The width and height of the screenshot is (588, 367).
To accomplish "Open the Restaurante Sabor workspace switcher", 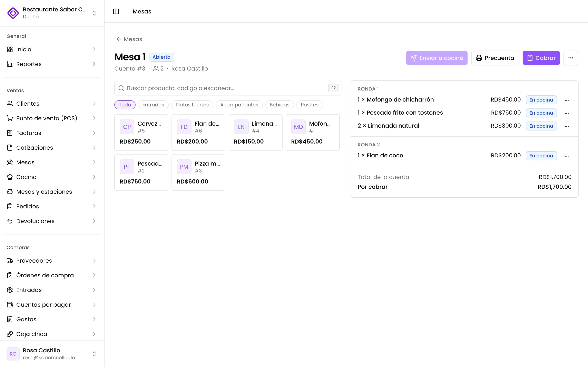I will click(x=52, y=13).
